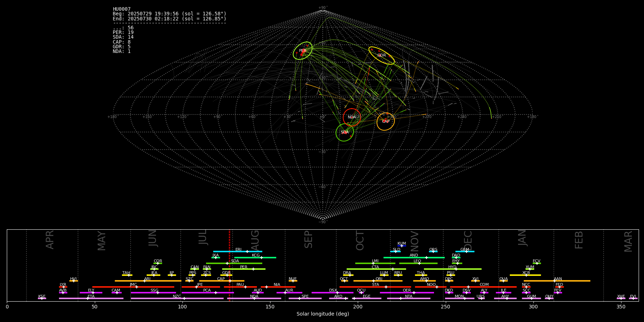Click the green AND activity bar
644x322 pixels.
414,257
